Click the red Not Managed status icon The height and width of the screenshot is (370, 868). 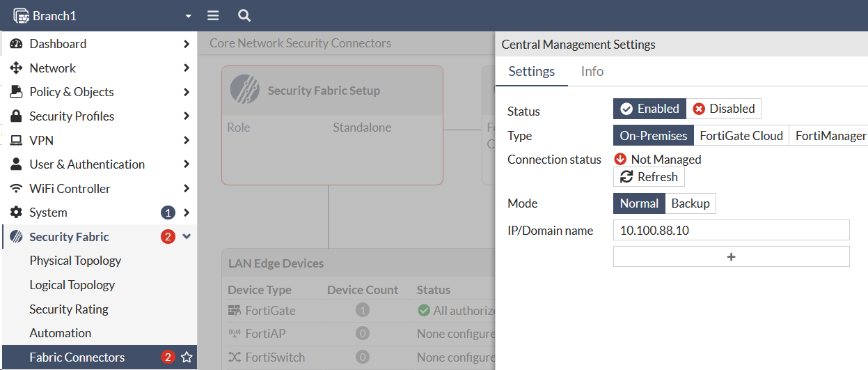coord(620,159)
